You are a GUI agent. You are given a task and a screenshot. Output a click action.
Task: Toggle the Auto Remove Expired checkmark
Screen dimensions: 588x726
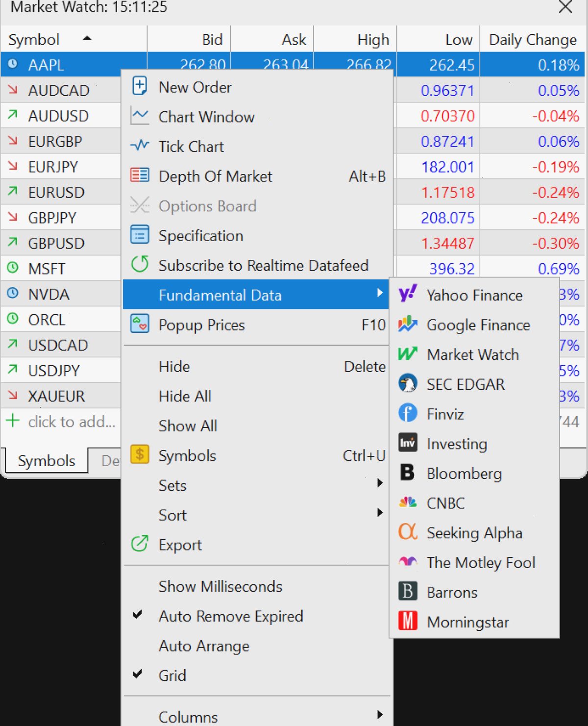coord(138,615)
